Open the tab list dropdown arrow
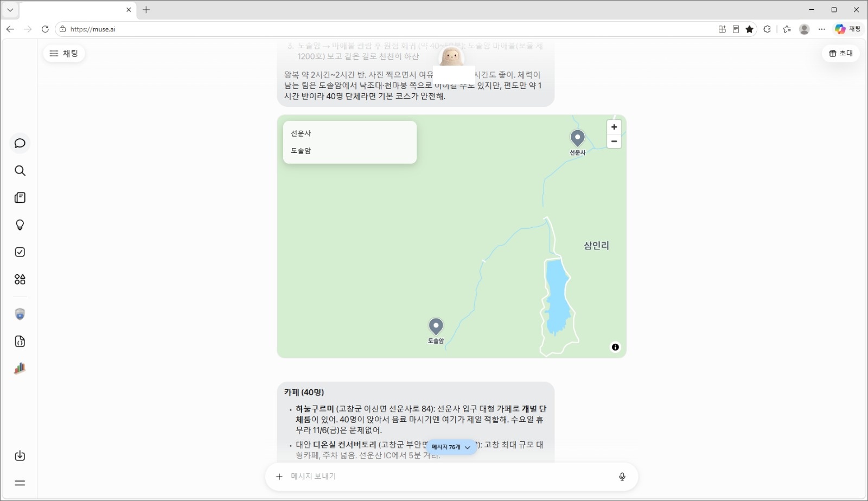This screenshot has height=501, width=868. click(x=10, y=10)
